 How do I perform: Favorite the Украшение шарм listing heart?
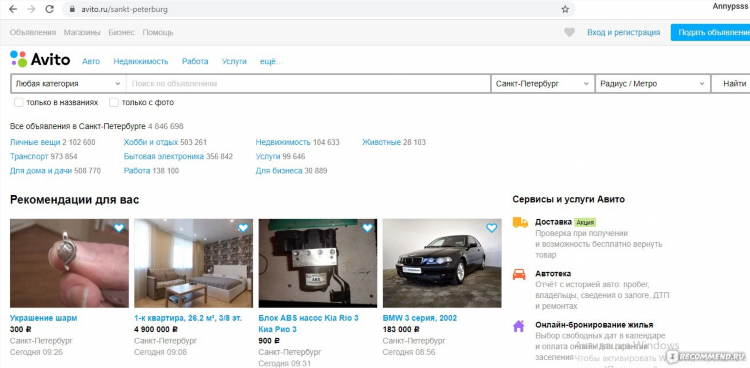click(119, 228)
